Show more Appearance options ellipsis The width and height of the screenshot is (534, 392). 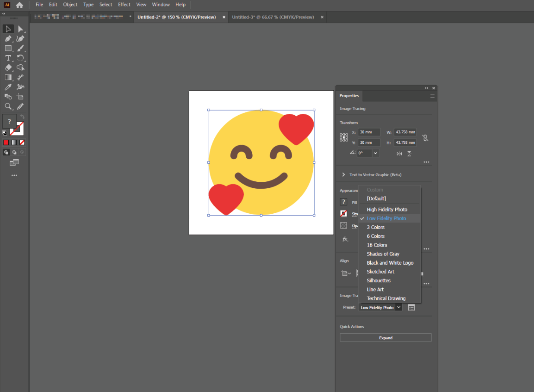(x=426, y=249)
